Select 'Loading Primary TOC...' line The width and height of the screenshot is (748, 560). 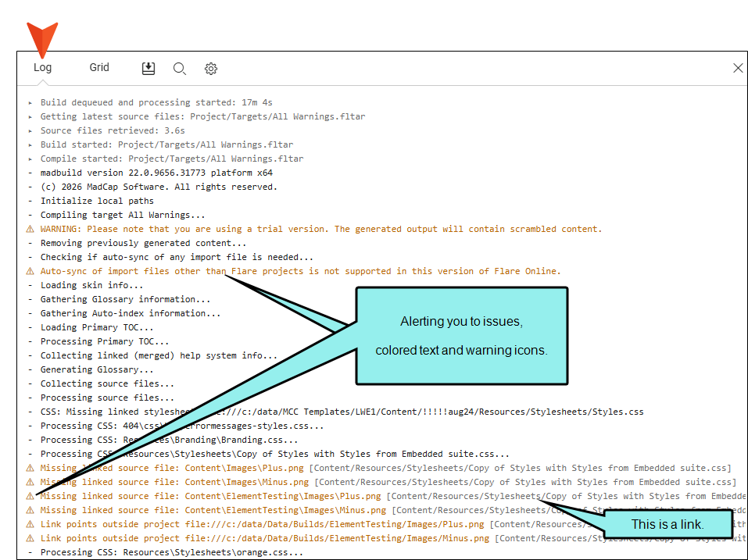tap(97, 327)
